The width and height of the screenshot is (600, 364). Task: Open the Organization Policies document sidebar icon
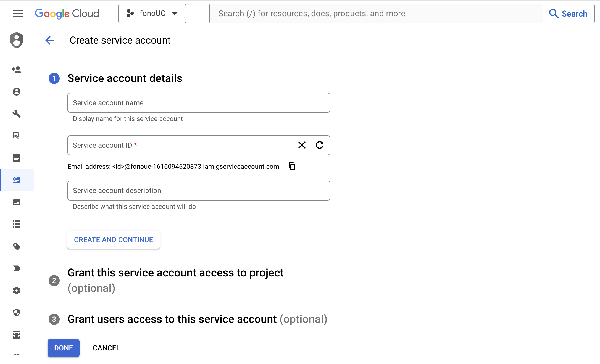tap(17, 158)
